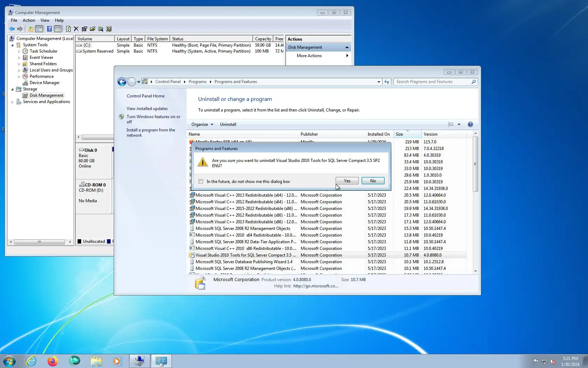Click the Properties toolbar icon in Computer Management

coord(84,29)
